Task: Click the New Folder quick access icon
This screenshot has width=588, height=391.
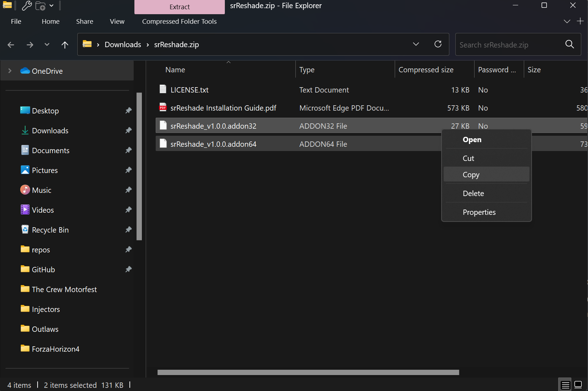Action: click(x=40, y=6)
